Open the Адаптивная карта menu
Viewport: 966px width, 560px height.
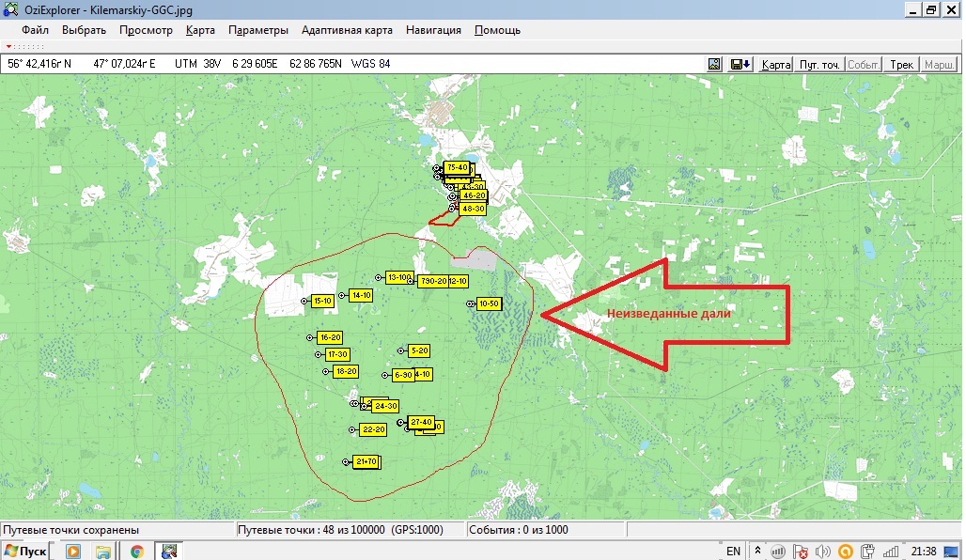(x=347, y=30)
